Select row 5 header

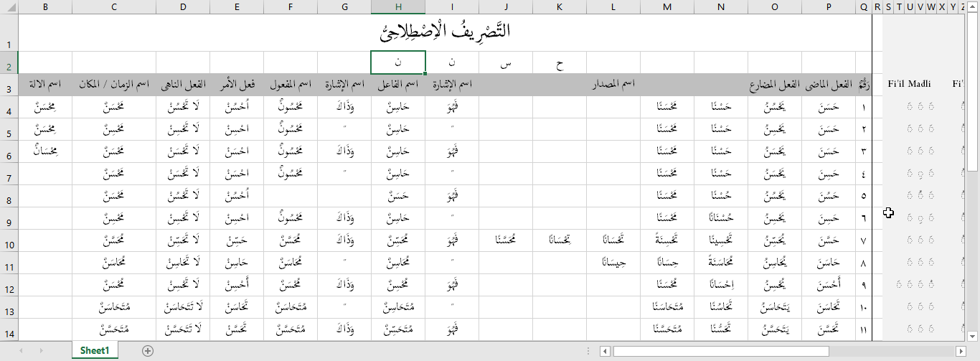pos(9,129)
